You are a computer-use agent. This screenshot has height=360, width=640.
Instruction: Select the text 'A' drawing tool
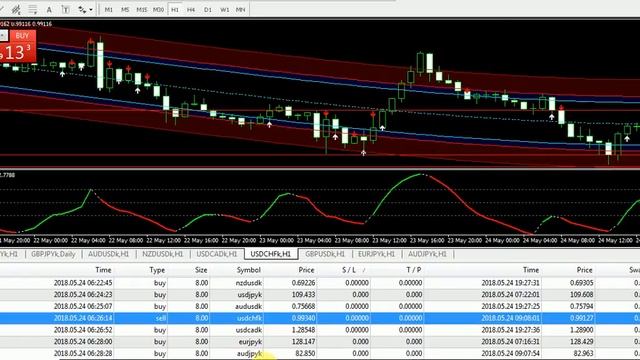(x=49, y=9)
